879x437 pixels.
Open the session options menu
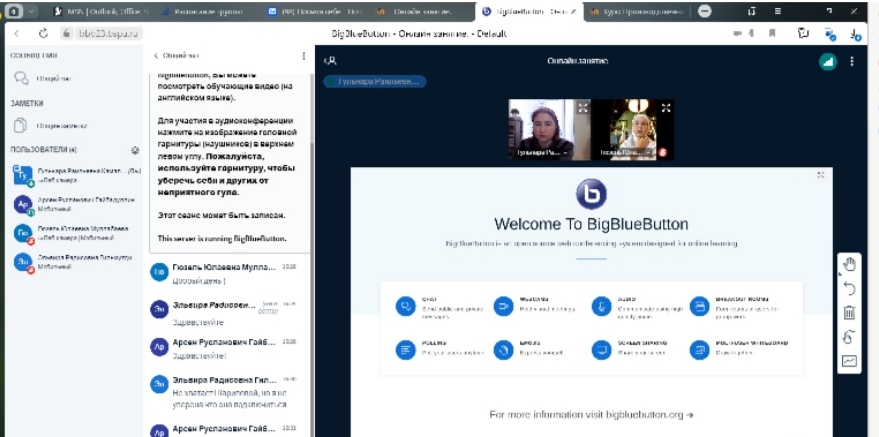852,61
